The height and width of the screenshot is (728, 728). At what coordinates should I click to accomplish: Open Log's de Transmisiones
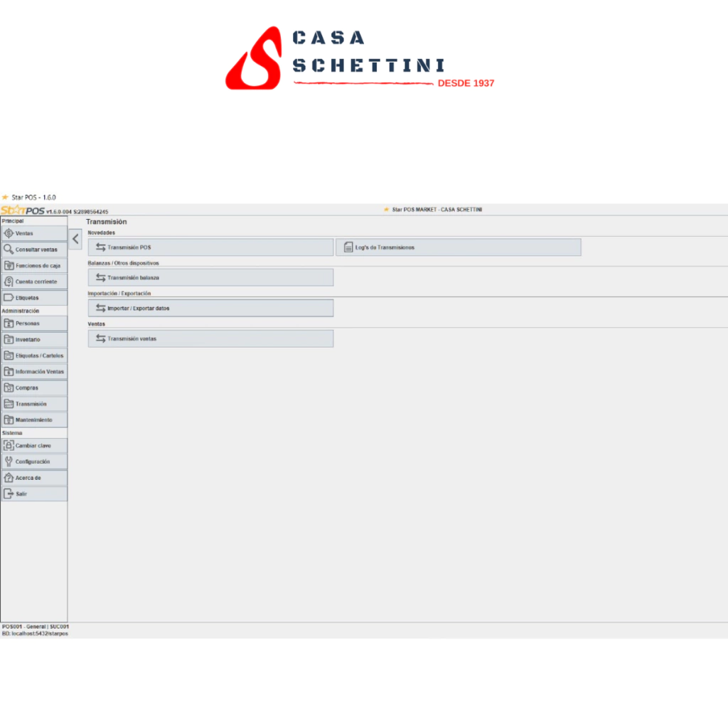coord(458,247)
